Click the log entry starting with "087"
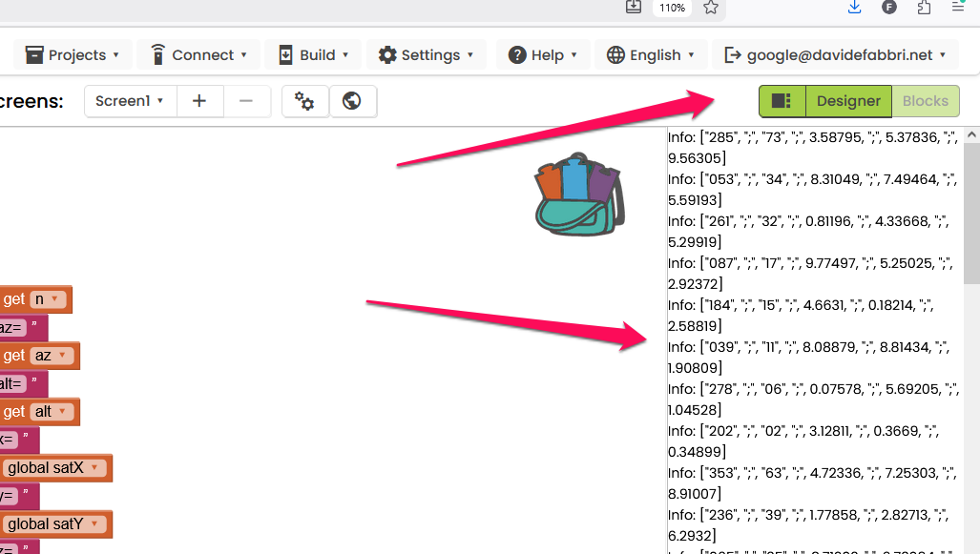Viewport: 980px width, 554px height. pos(813,273)
